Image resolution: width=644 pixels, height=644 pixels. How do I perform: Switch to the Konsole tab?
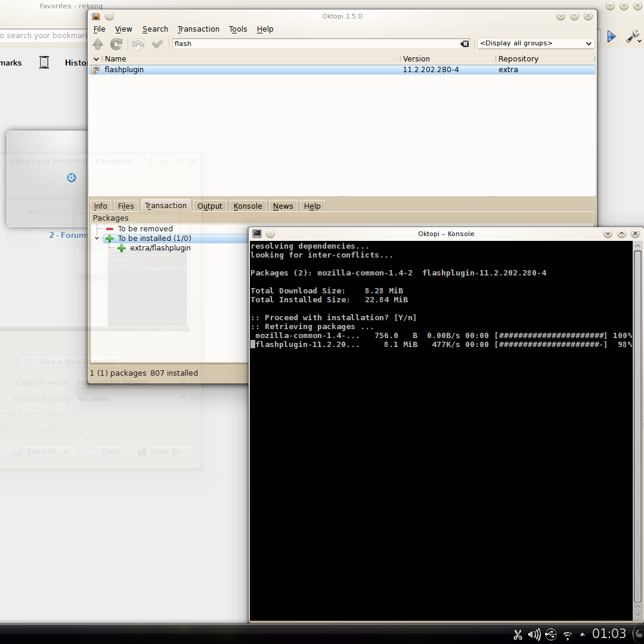pyautogui.click(x=247, y=206)
